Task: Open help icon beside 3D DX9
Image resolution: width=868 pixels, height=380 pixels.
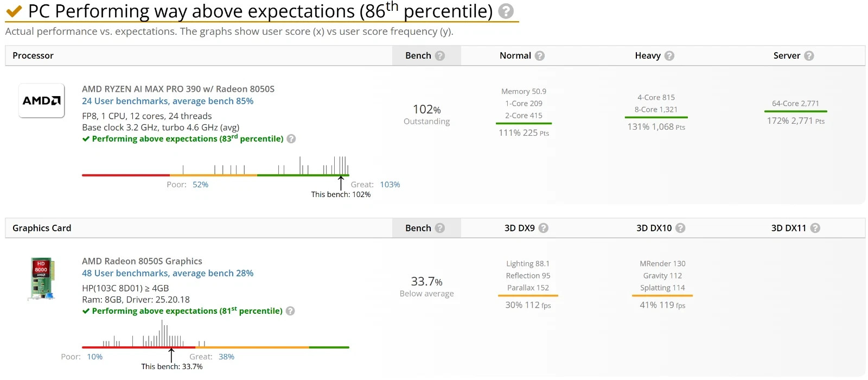Action: point(544,228)
